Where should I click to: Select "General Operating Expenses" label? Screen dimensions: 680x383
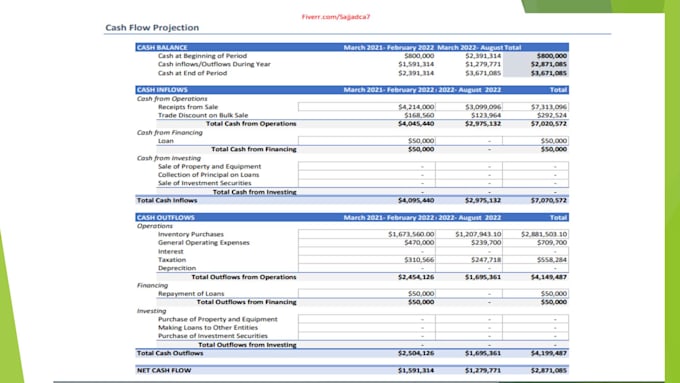click(203, 243)
